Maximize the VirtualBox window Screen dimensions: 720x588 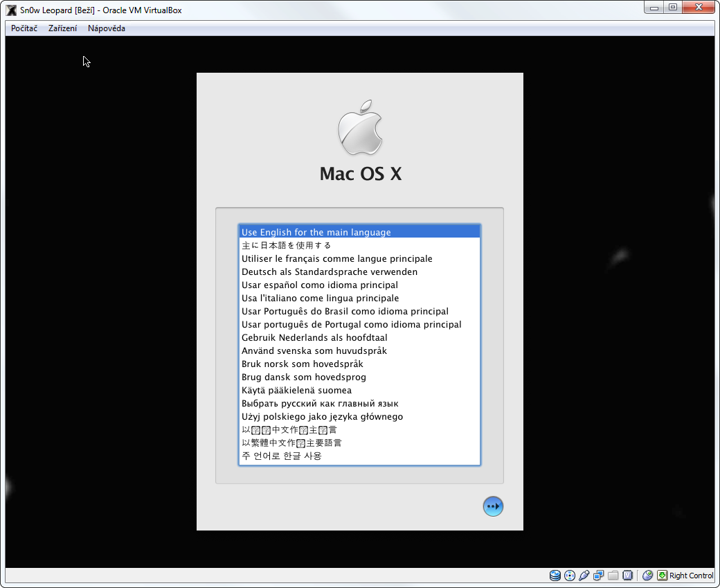[673, 8]
